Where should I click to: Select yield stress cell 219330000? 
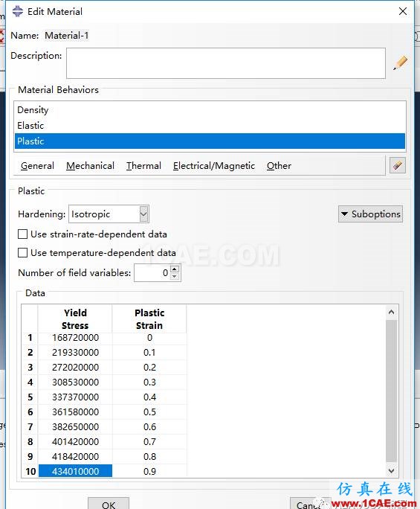point(75,353)
